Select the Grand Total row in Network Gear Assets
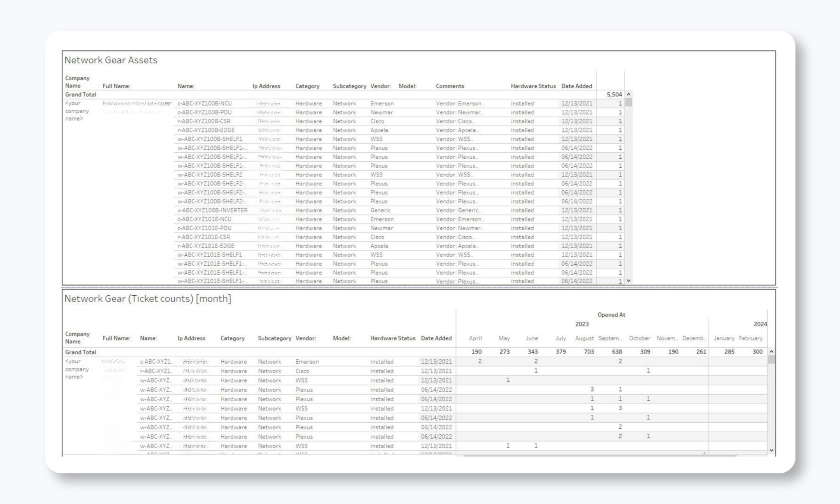 tap(80, 94)
